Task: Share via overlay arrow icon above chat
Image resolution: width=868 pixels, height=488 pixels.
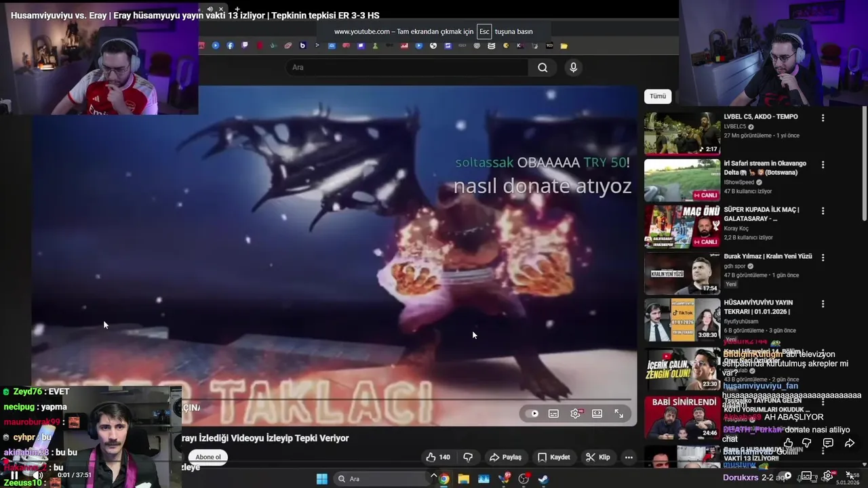Action: [x=850, y=443]
